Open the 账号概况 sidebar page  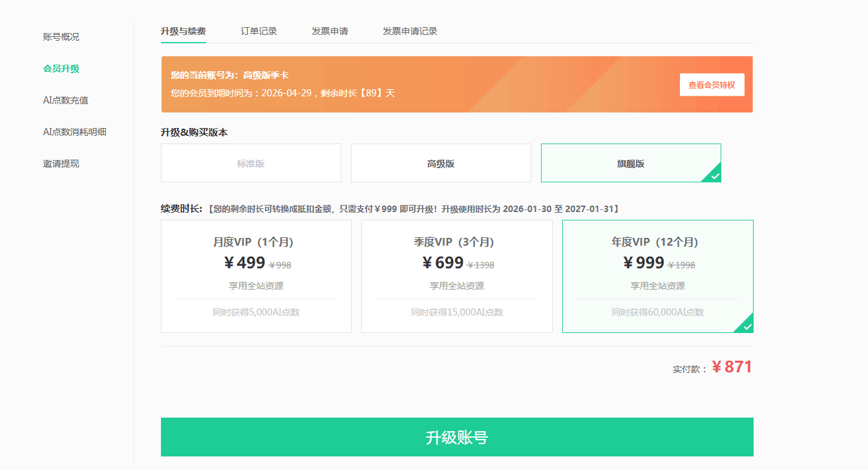pos(61,37)
